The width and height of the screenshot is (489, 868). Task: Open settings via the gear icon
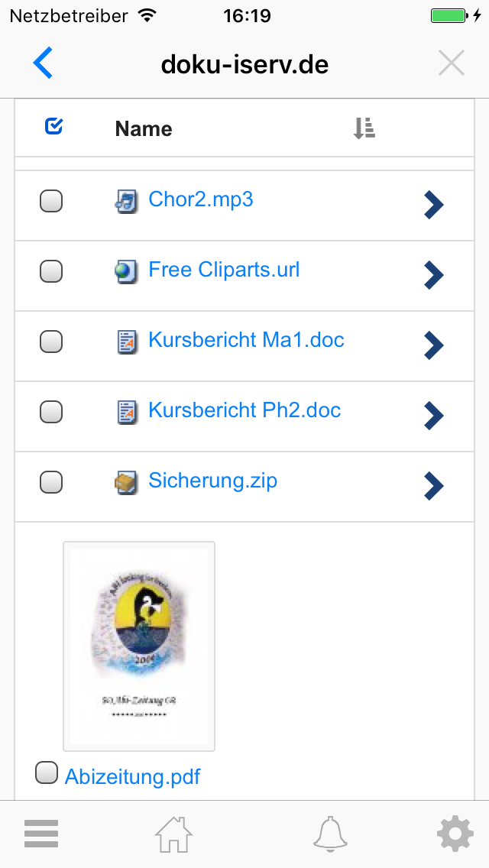[x=455, y=833]
